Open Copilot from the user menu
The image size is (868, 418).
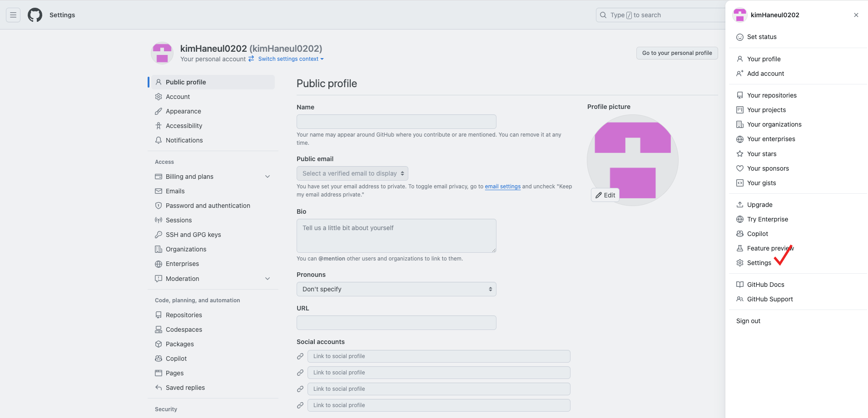(798, 234)
